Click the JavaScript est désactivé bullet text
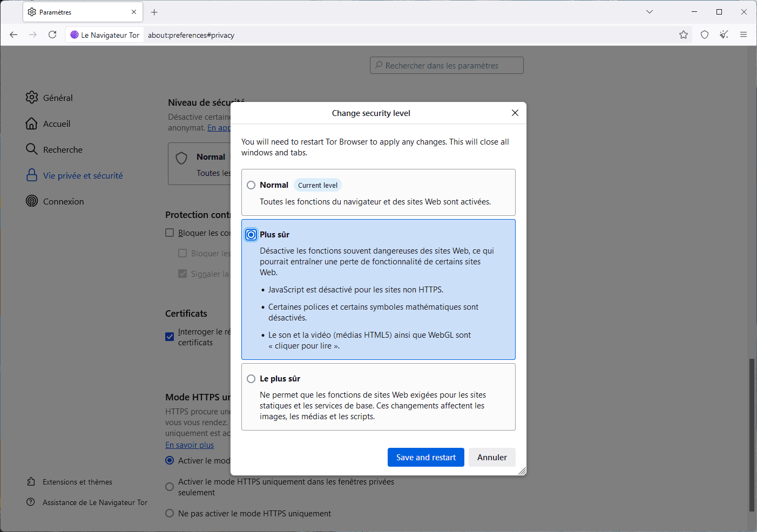The height and width of the screenshot is (532, 757). click(x=356, y=290)
